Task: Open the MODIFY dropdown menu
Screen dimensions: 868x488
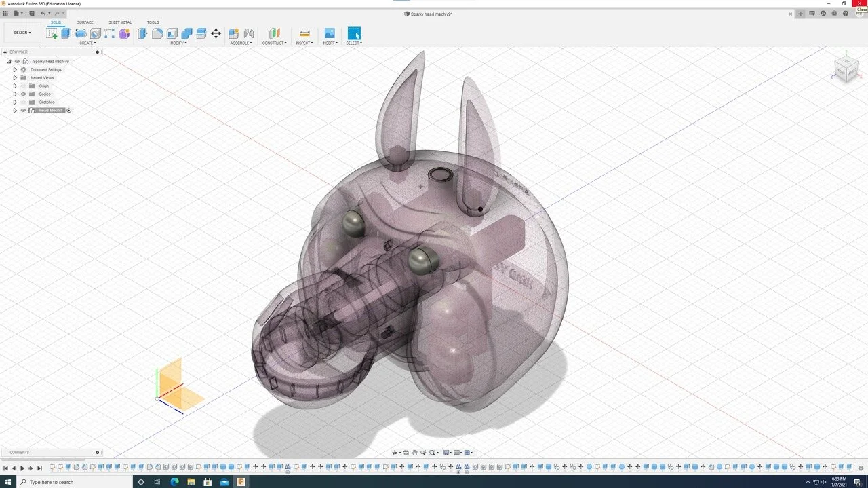Action: 178,43
